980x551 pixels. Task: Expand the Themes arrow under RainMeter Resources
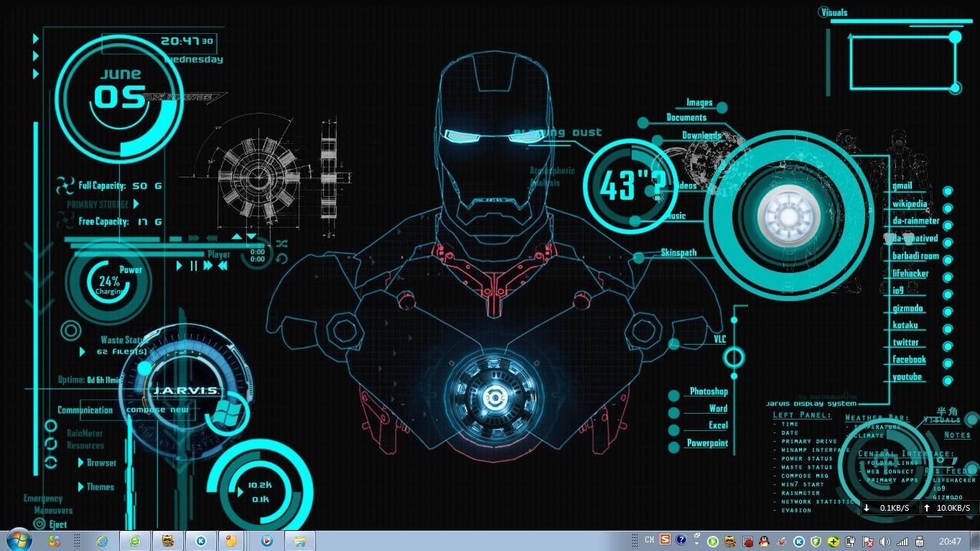click(81, 487)
